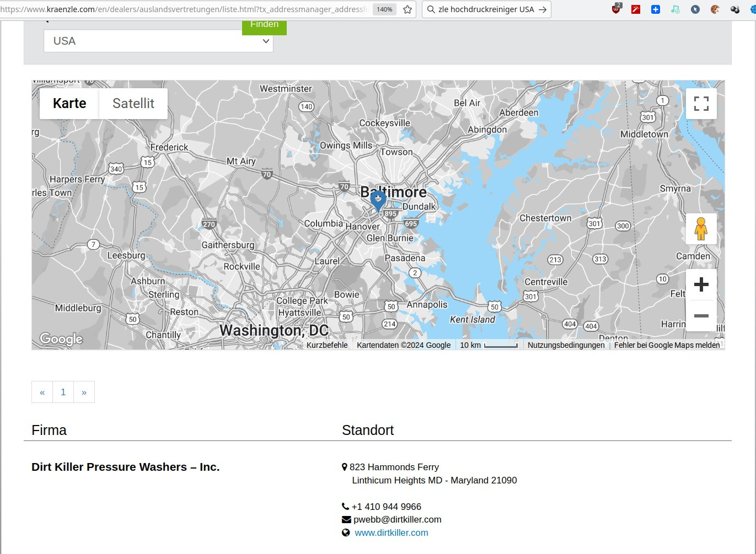Pick up the Street View pegman
The height and width of the screenshot is (554, 756).
coord(701,229)
